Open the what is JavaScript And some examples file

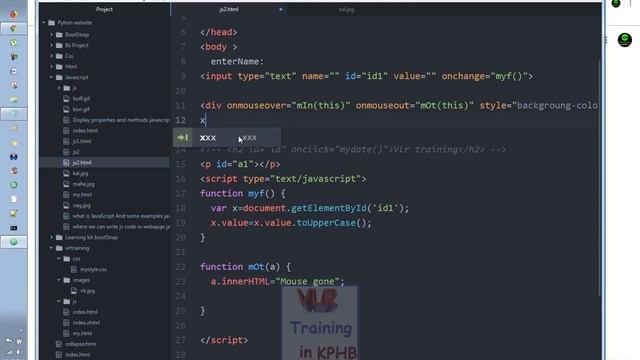pos(121,216)
